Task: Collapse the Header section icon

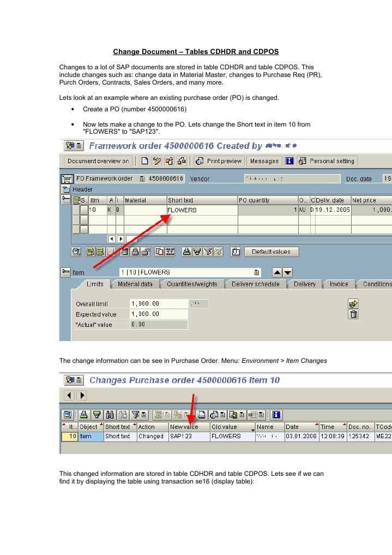Action: click(x=66, y=189)
